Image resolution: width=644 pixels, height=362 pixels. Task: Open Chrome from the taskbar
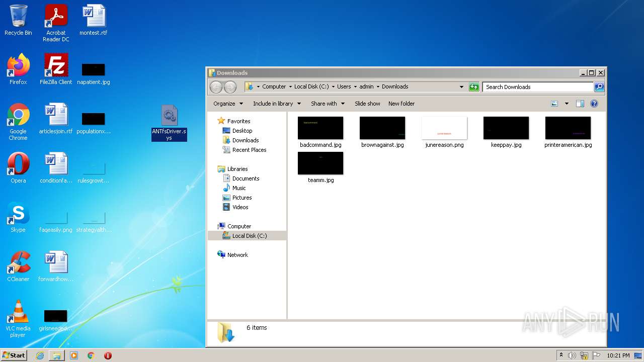tap(91, 355)
